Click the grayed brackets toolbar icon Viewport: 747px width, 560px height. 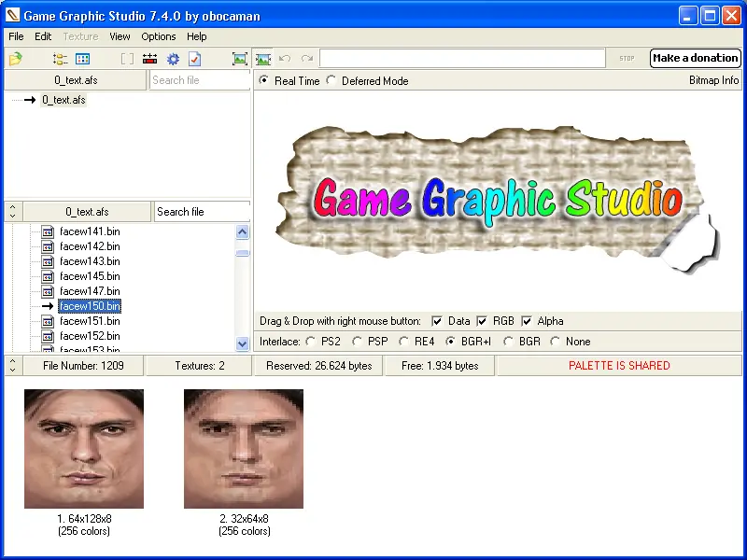pos(127,59)
